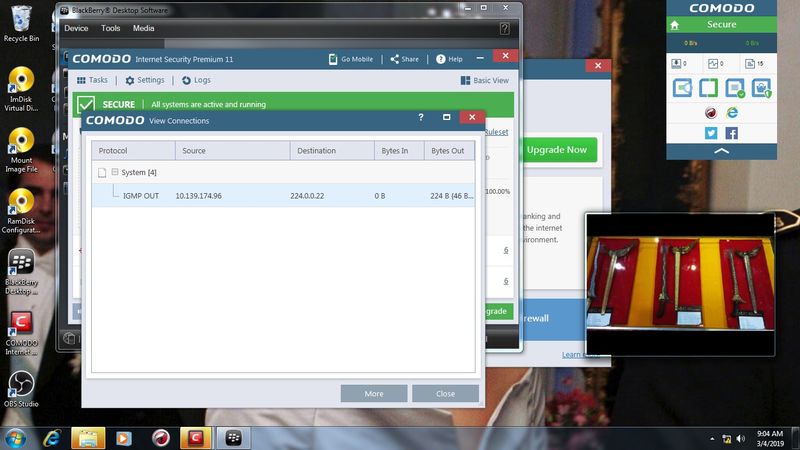Open ImDisk Virtual Disk desktop shortcut
The image size is (800, 450).
point(21,89)
